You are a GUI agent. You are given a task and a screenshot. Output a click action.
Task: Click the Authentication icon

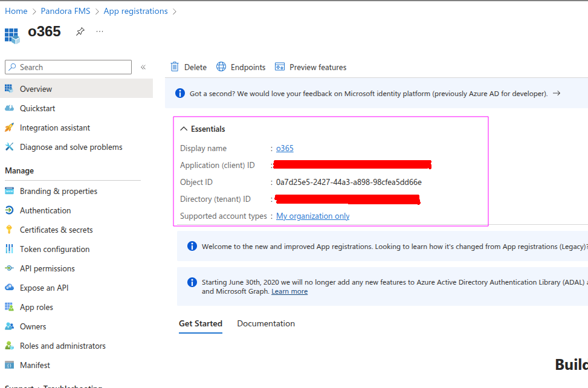pyautogui.click(x=9, y=210)
